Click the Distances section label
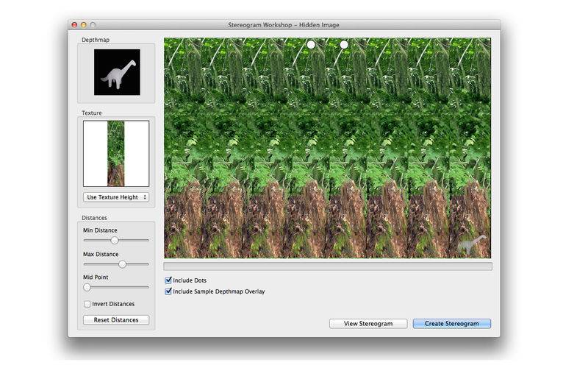 click(x=94, y=218)
